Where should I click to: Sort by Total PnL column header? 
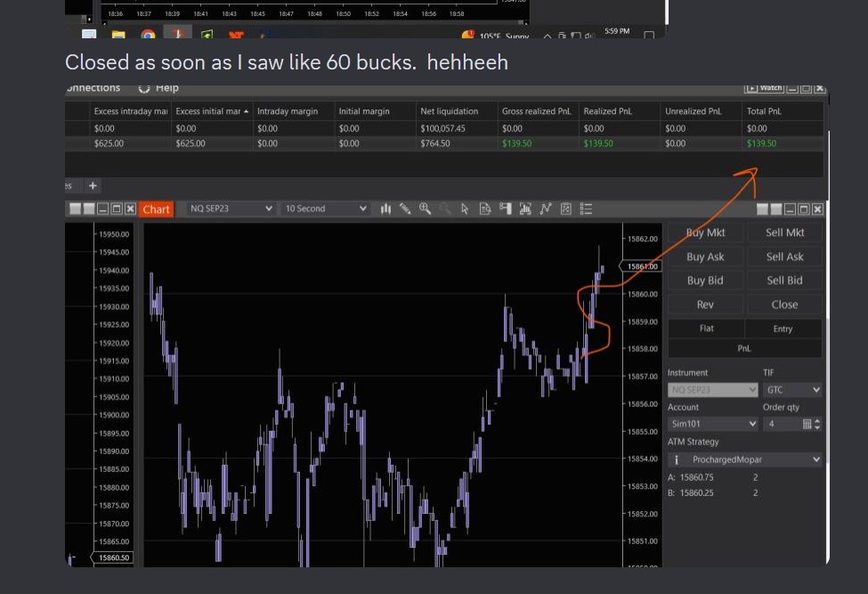783,111
